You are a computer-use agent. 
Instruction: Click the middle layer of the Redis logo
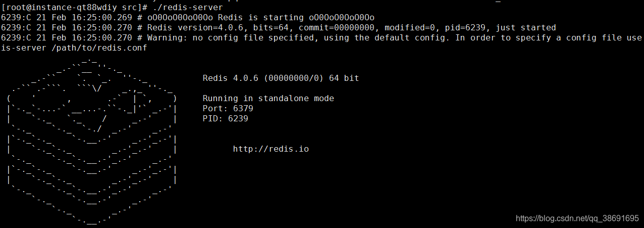coord(92,152)
